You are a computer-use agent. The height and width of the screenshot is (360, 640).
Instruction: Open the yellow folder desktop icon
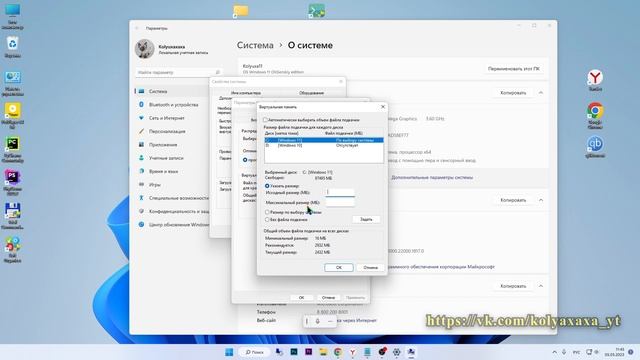tap(241, 11)
